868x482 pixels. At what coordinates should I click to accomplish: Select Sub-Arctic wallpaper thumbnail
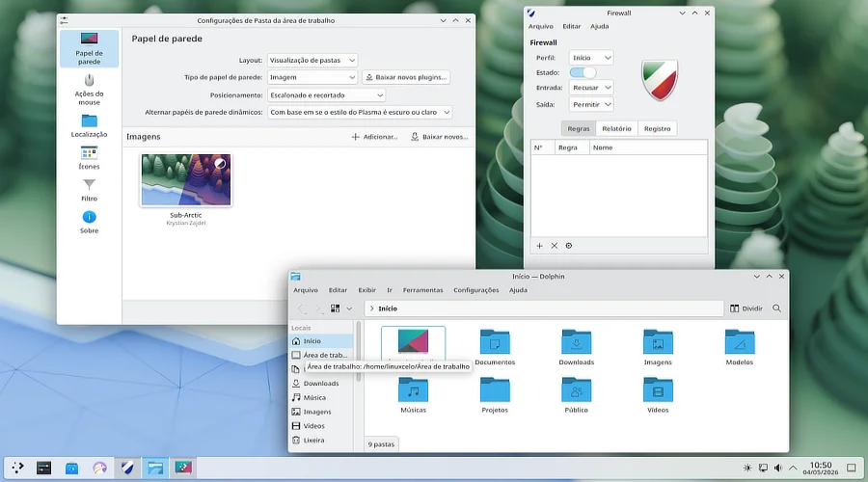[186, 180]
